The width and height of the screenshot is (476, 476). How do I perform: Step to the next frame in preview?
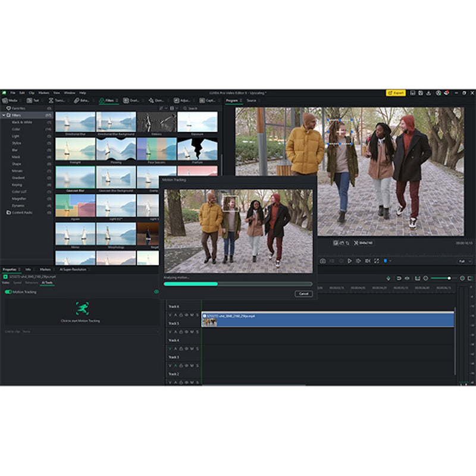359,261
